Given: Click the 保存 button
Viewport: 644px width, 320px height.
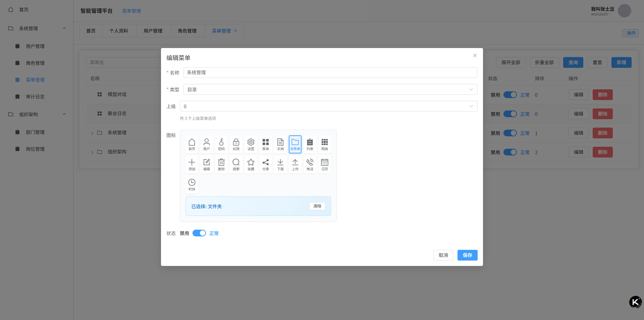Looking at the screenshot, I should (468, 255).
